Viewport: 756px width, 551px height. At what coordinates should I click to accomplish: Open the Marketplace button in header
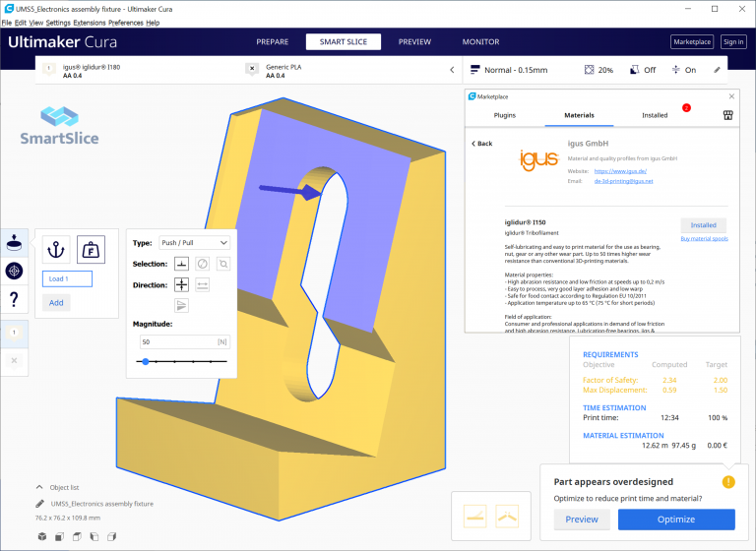tap(692, 42)
